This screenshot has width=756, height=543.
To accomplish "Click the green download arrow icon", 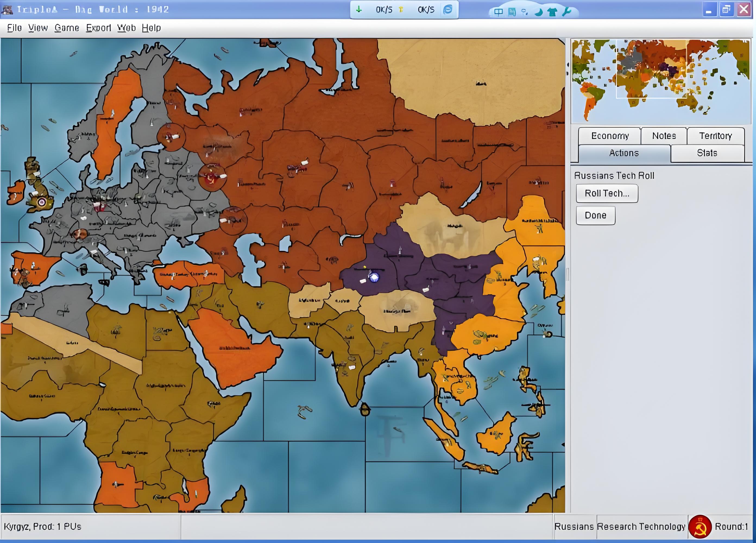I will pos(359,9).
